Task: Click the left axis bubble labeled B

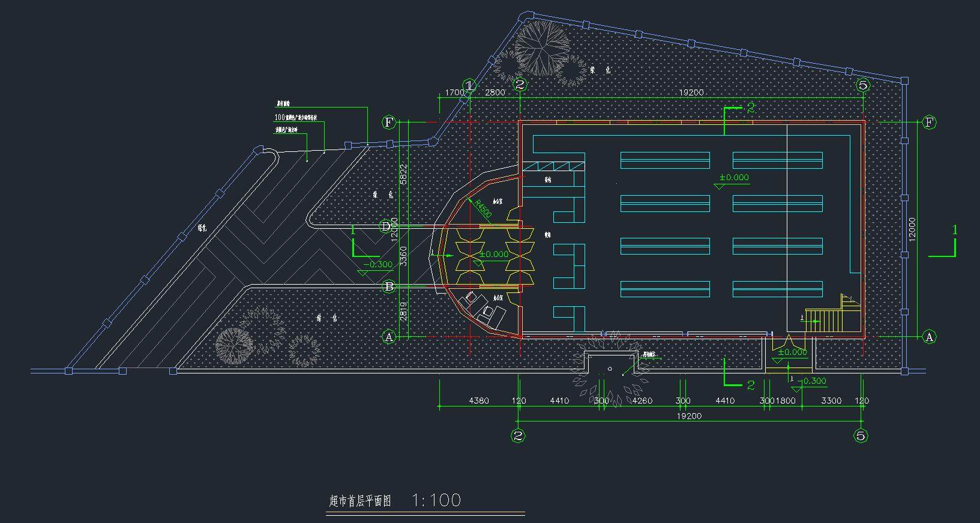Action: (388, 287)
